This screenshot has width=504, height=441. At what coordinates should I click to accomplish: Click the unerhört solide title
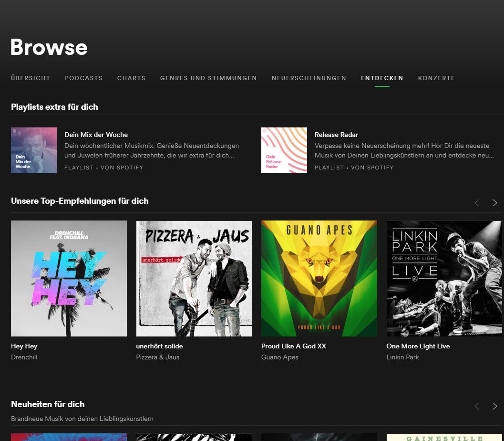coord(159,346)
